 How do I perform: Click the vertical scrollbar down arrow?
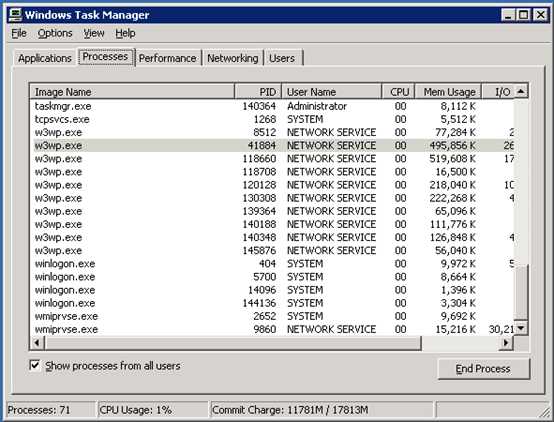pos(521,328)
